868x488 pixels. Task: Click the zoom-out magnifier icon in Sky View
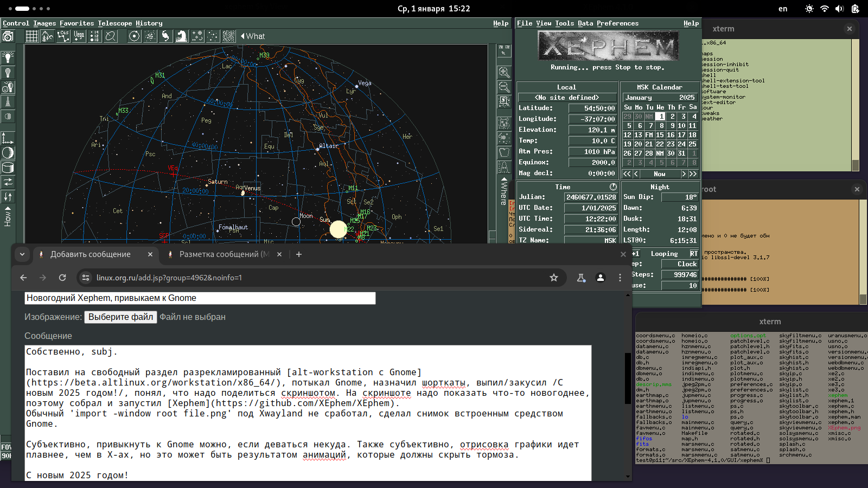point(504,87)
